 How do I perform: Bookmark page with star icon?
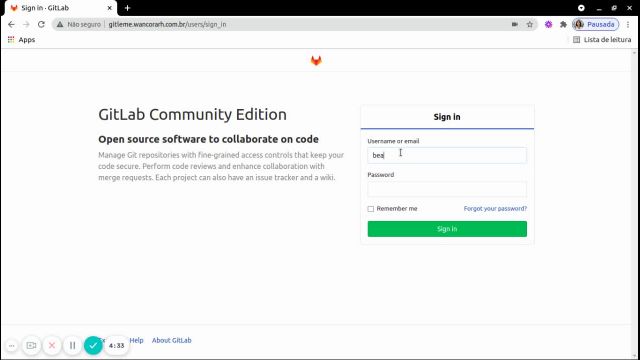[x=530, y=24]
